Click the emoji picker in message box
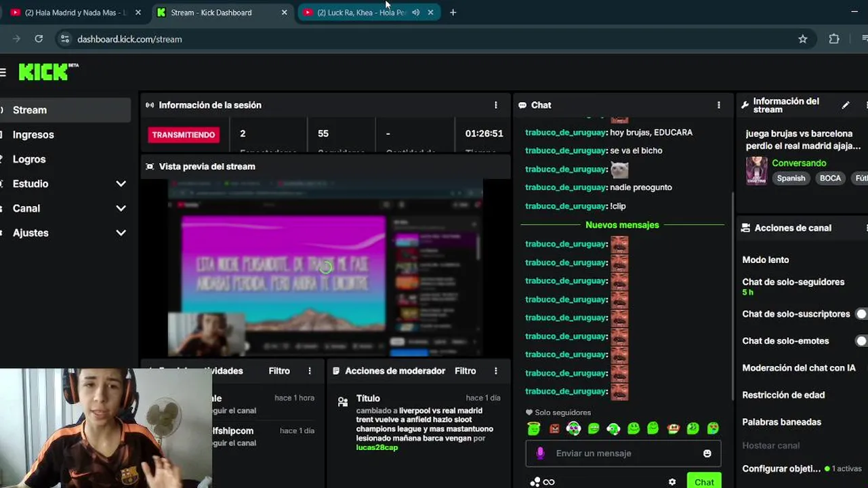Screen dimensions: 868x488 pyautogui.click(x=707, y=453)
